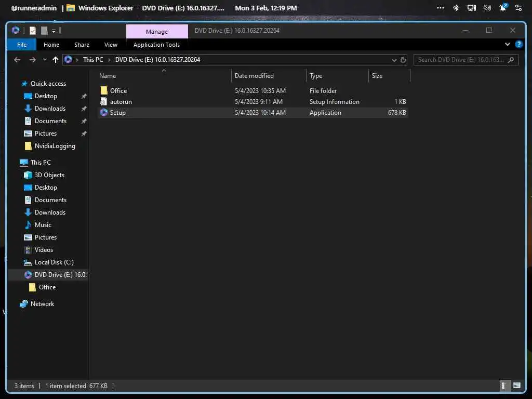This screenshot has height=399, width=532.
Task: Open Documents under This PC
Action: point(50,200)
